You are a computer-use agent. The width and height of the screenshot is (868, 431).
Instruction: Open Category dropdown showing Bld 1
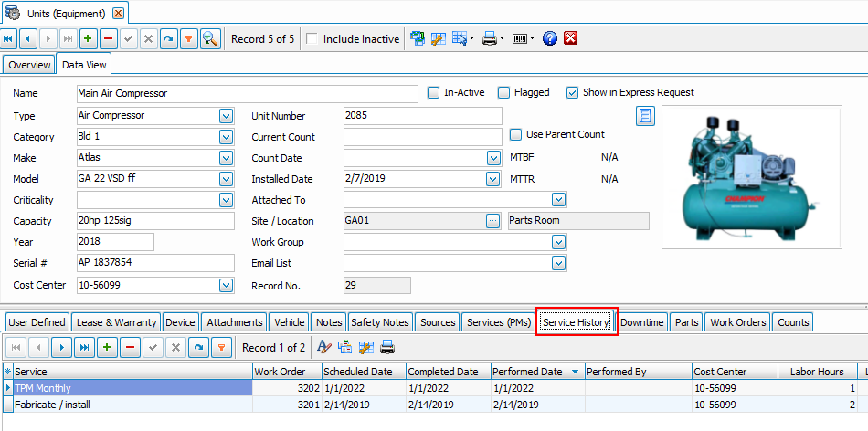coord(226,137)
